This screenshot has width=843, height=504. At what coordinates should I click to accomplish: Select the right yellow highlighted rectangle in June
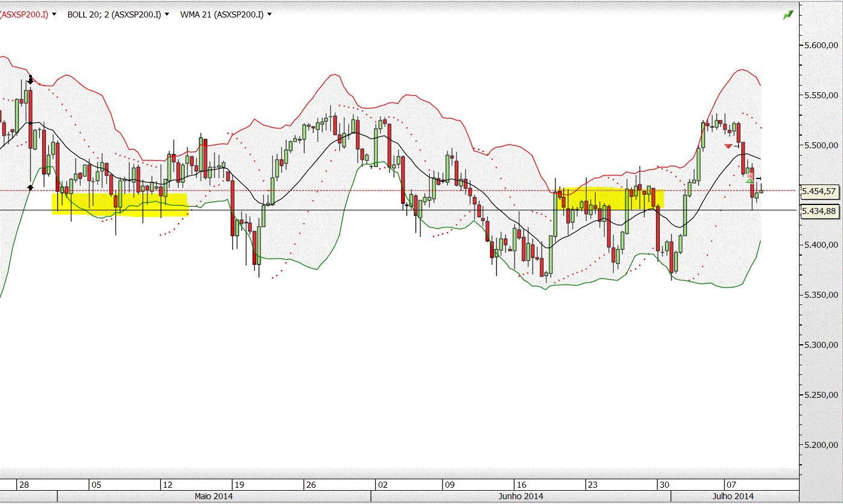610,199
